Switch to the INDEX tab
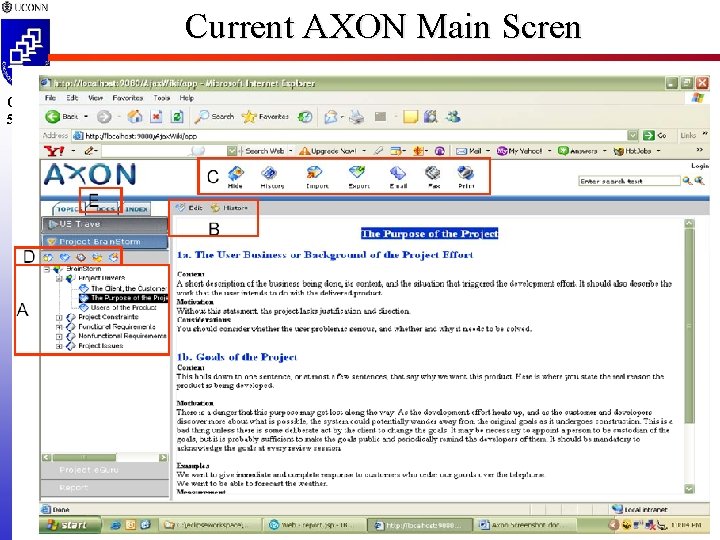The width and height of the screenshot is (720, 540). pyautogui.click(x=136, y=209)
